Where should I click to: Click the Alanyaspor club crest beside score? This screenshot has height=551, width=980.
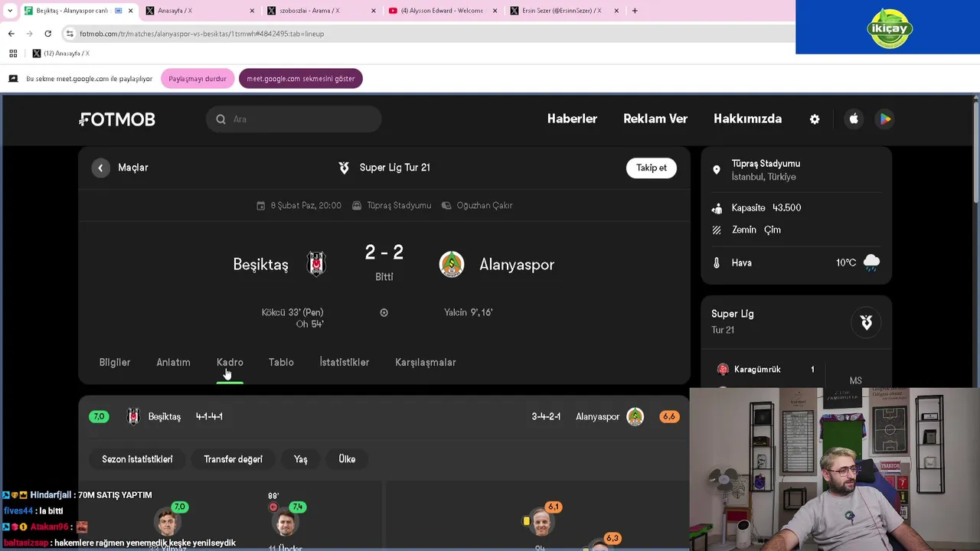point(452,264)
